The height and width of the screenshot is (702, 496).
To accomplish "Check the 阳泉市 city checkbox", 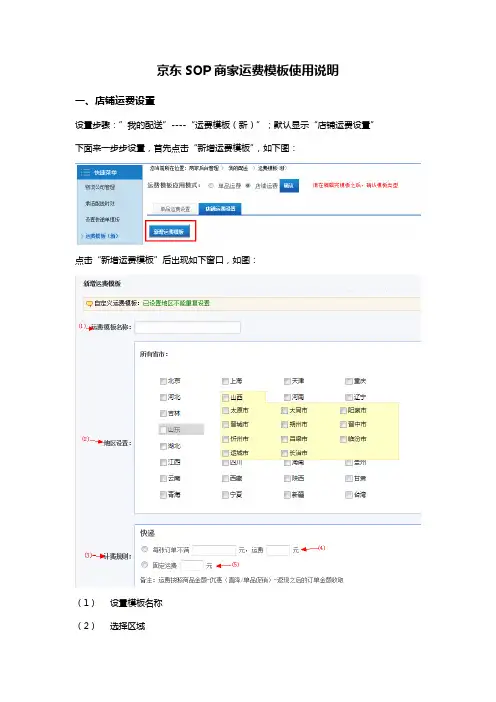I will (x=343, y=411).
